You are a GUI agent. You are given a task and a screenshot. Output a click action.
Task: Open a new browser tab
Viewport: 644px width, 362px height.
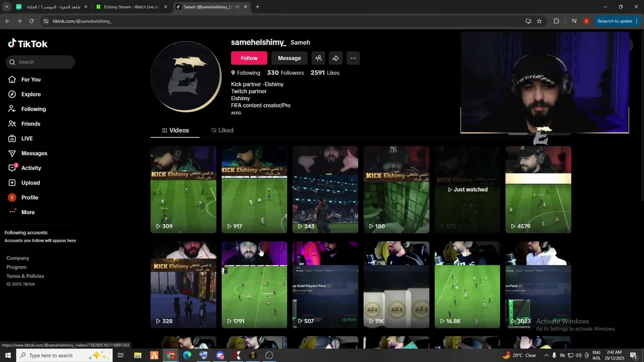(258, 7)
